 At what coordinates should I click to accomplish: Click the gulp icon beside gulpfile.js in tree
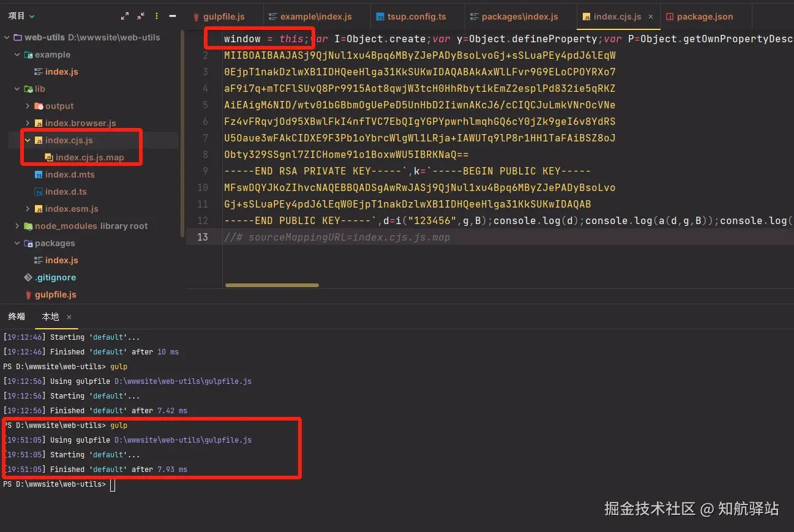coord(28,294)
